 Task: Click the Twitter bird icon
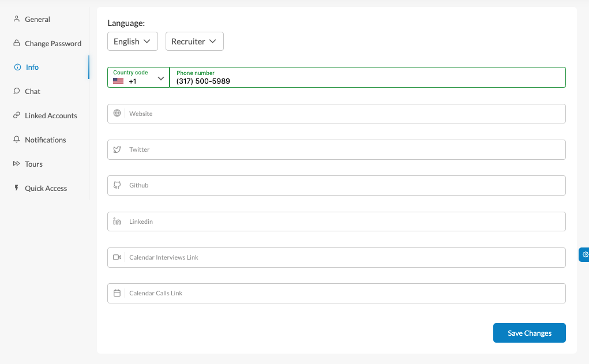(117, 149)
